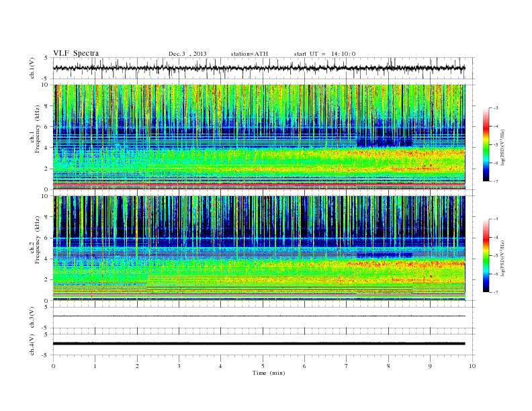Click time axis tick label "1"
Screen dimensions: 532x411
95,366
